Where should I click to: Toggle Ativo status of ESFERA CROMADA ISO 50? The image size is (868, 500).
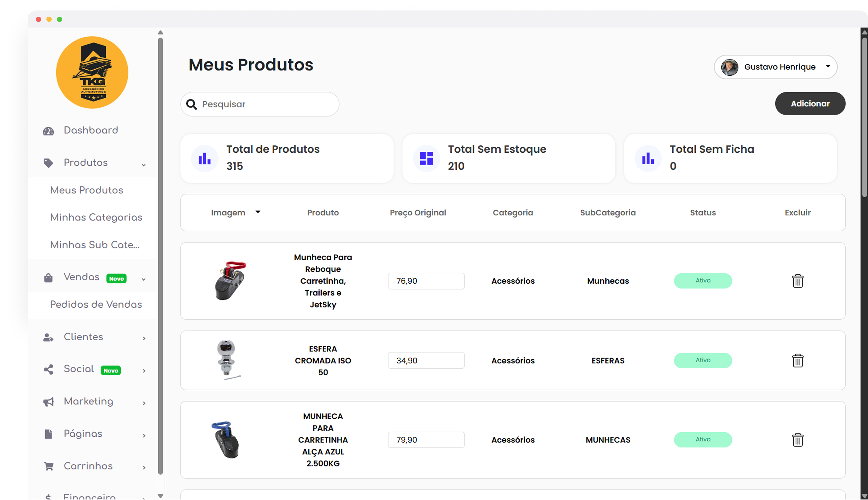702,360
